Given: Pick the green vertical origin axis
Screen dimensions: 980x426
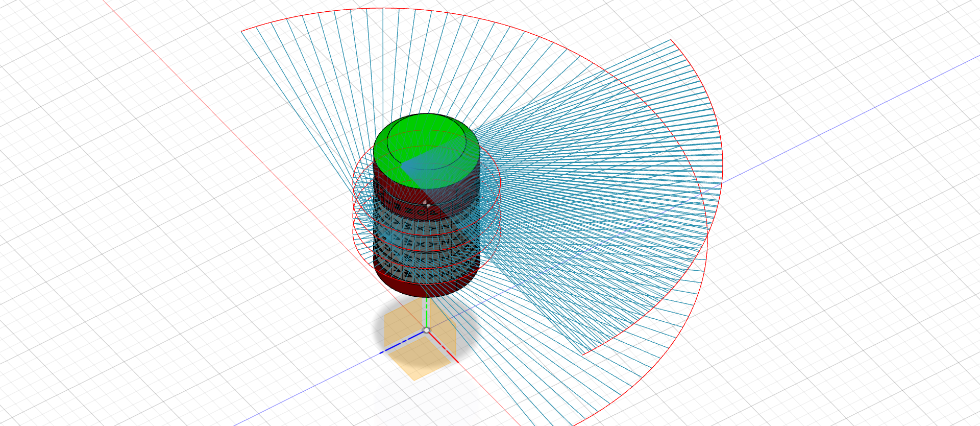Looking at the screenshot, I should click(x=427, y=312).
